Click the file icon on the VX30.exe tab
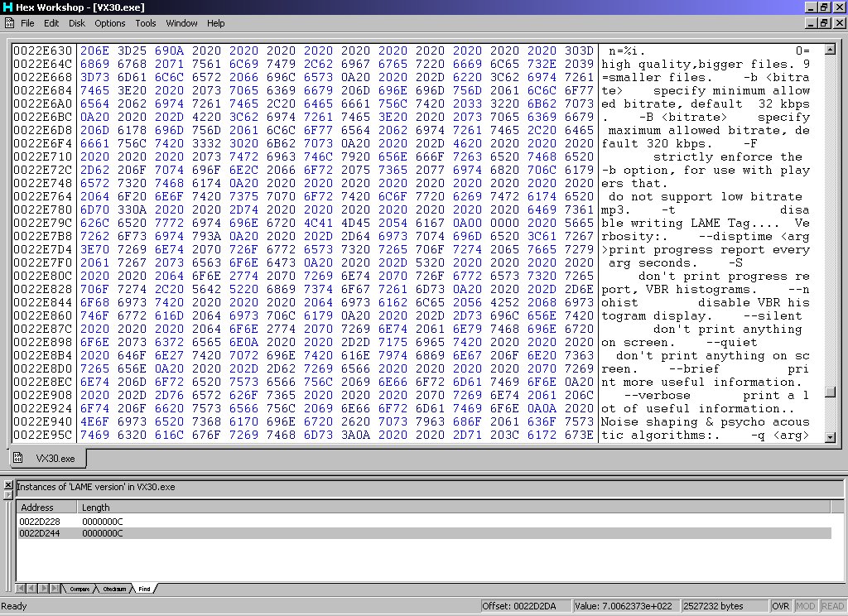 pos(18,458)
